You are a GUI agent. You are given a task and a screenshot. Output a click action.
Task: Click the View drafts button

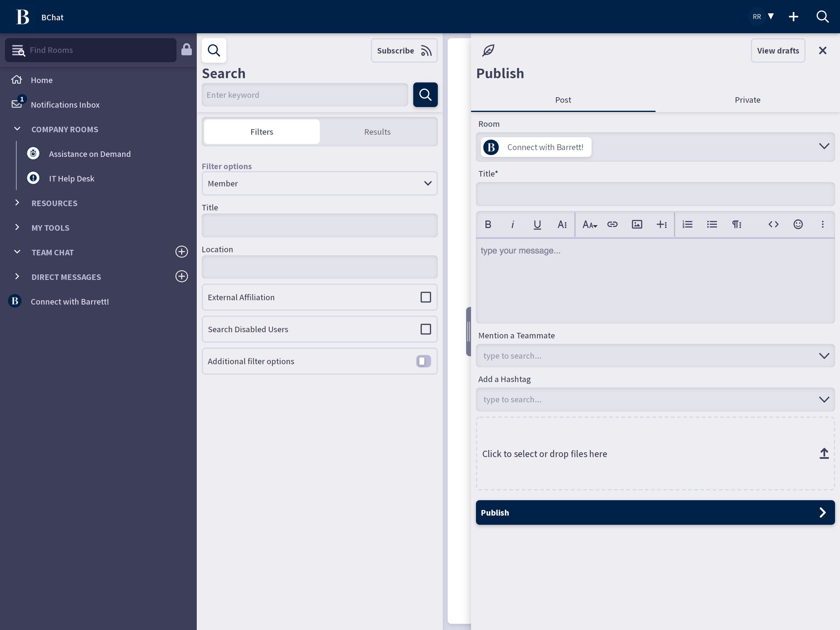(x=777, y=50)
